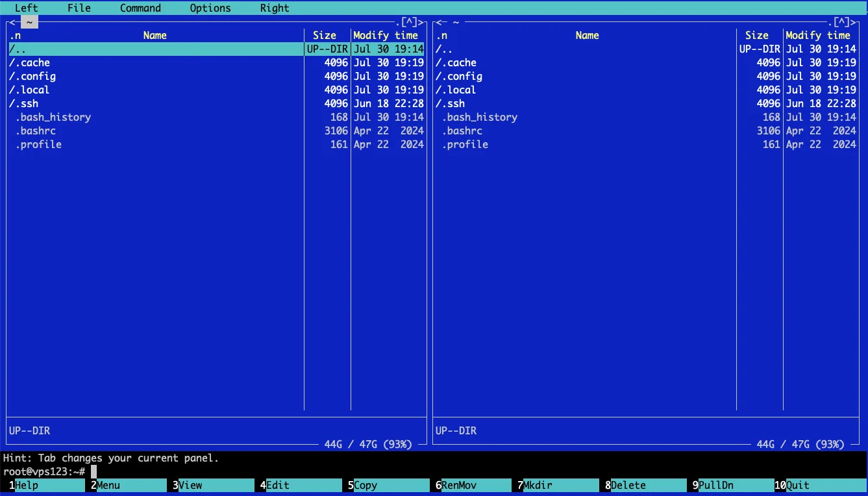Select .profile file in left panel

[x=217, y=145]
